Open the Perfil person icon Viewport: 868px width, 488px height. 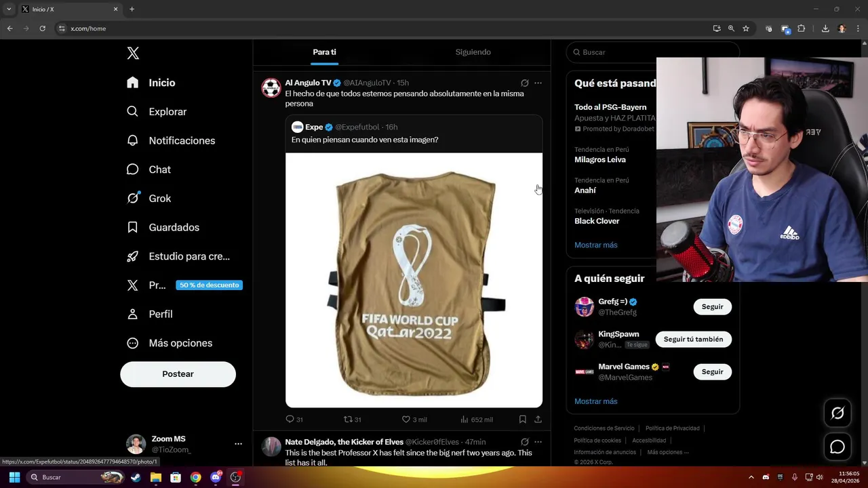(x=133, y=314)
